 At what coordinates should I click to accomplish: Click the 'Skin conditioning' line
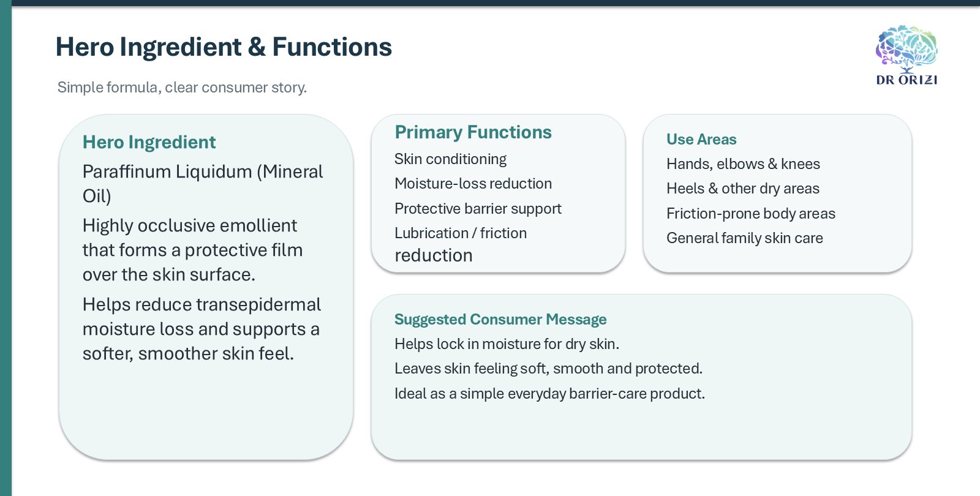tap(450, 159)
